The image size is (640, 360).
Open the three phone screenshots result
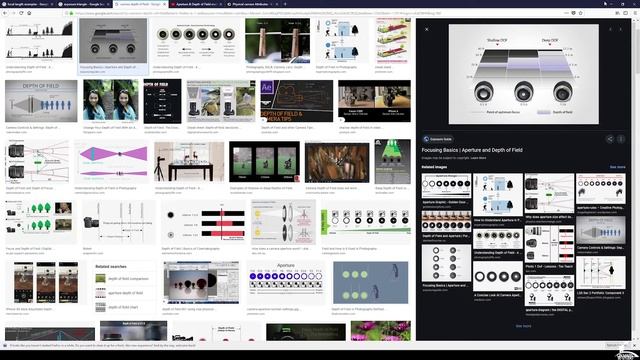[46, 282]
